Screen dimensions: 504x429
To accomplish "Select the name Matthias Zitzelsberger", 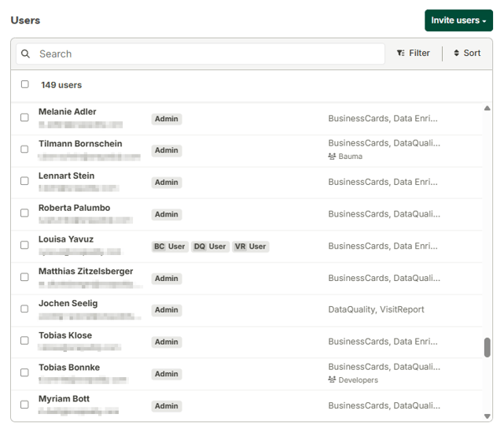I will 86,272.
